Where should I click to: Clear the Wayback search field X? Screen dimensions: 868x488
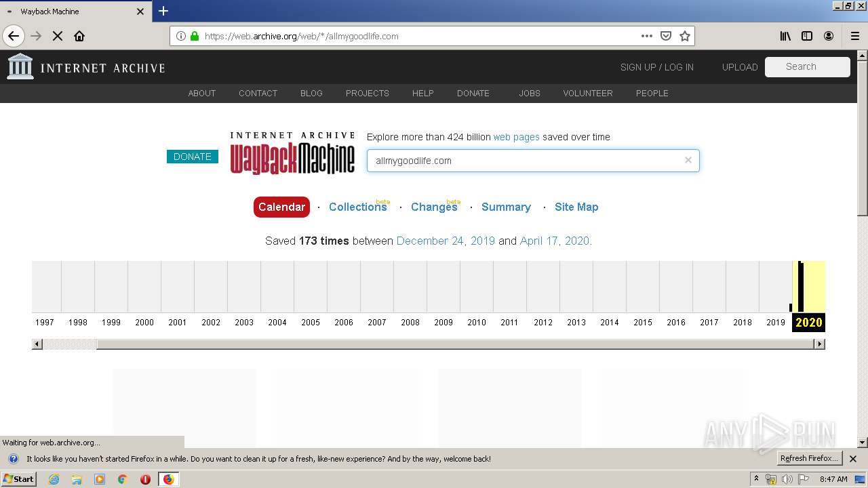(688, 160)
